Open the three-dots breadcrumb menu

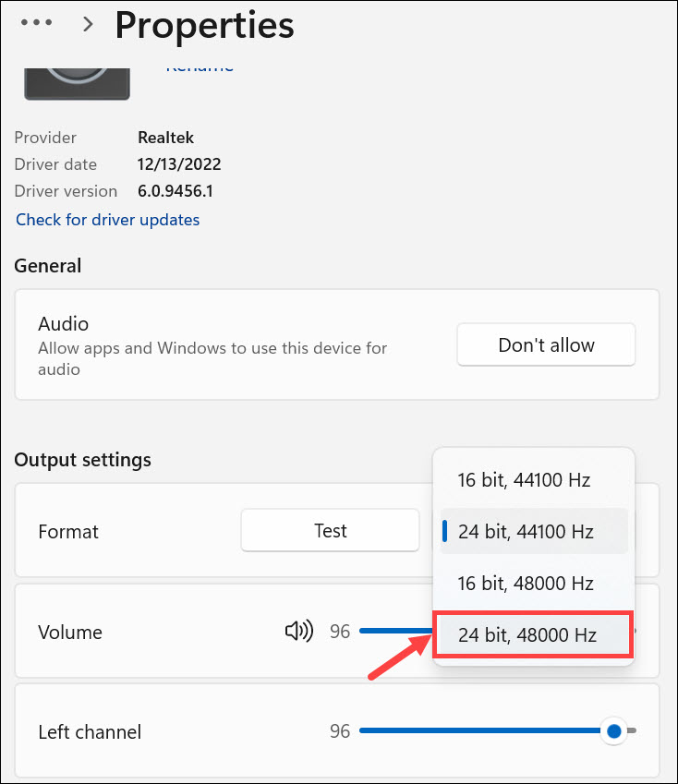[x=36, y=23]
